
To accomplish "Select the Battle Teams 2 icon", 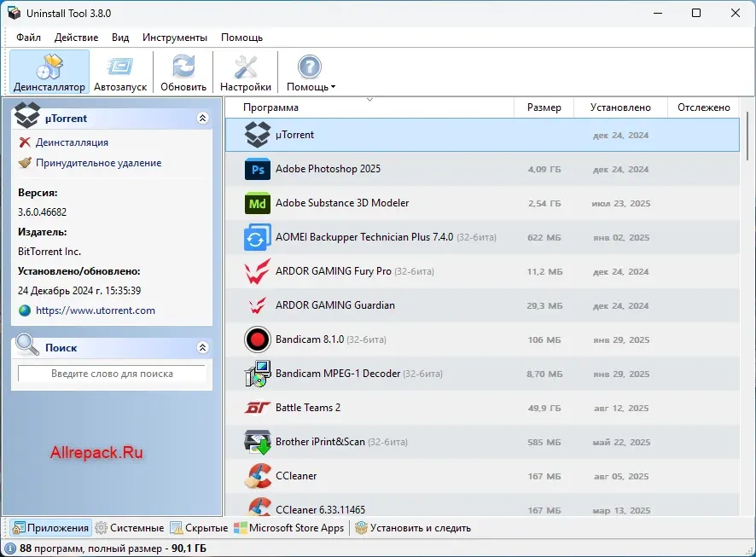I will pos(257,408).
